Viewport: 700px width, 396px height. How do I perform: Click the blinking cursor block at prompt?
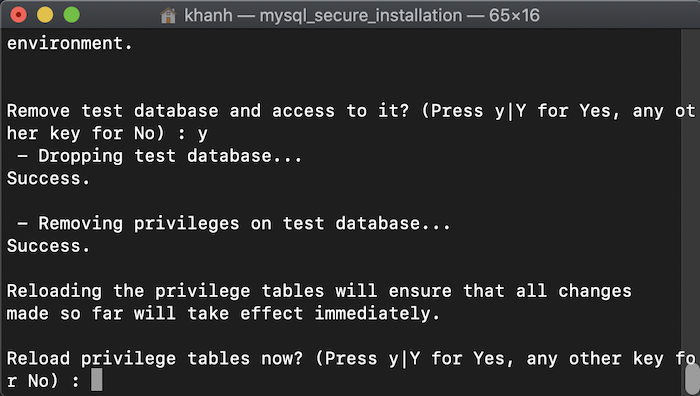tap(96, 379)
